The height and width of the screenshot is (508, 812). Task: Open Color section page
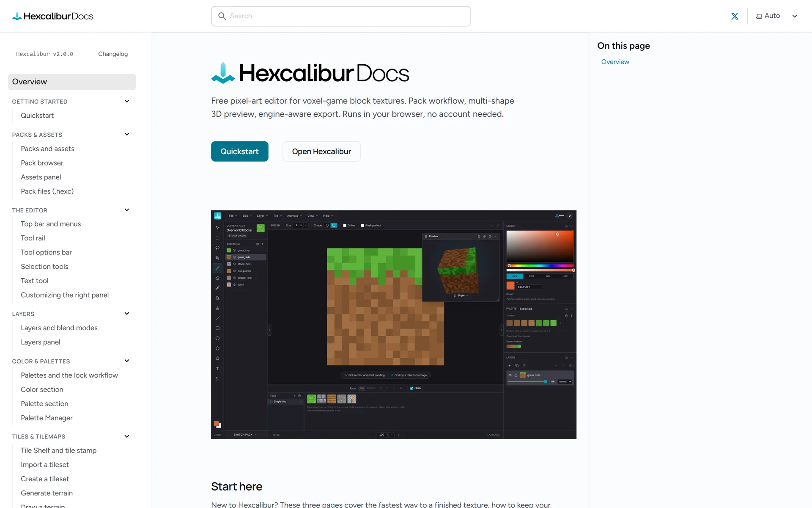[42, 389]
